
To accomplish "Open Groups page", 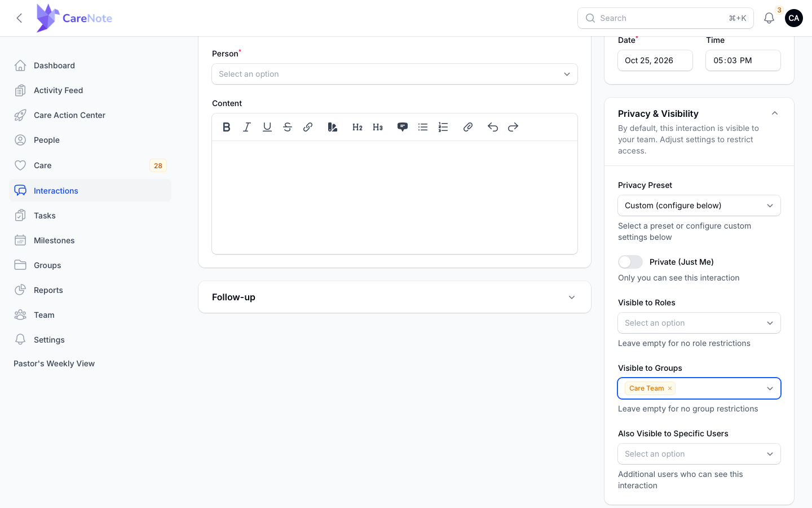I will tap(90, 265).
